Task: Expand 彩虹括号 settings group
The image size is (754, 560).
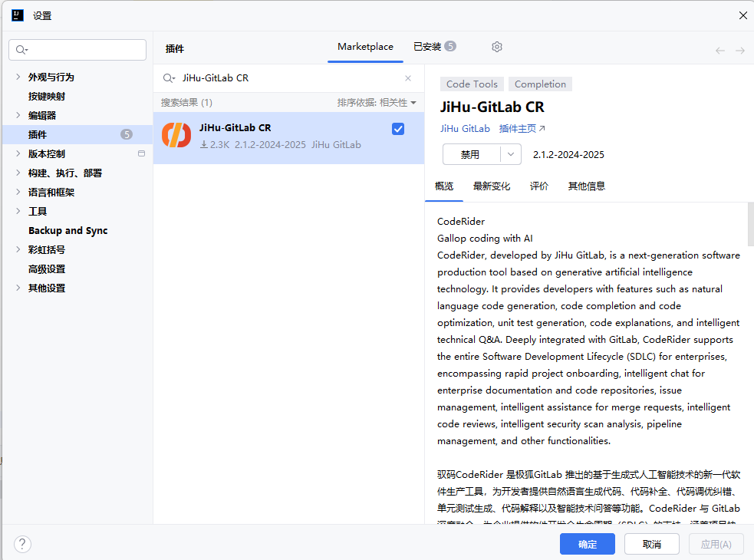Action: [18, 249]
